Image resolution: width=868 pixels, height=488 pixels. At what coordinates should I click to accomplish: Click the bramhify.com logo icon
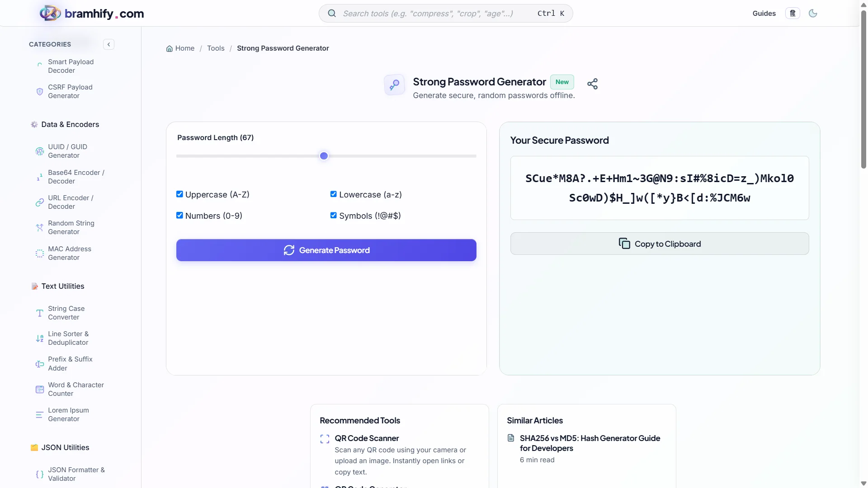click(50, 13)
